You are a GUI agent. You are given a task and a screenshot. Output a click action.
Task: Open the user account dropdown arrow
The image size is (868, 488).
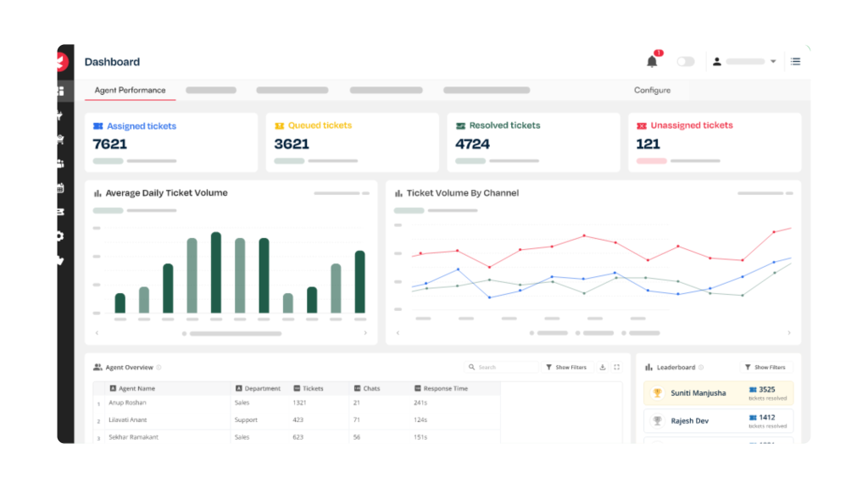pos(773,62)
